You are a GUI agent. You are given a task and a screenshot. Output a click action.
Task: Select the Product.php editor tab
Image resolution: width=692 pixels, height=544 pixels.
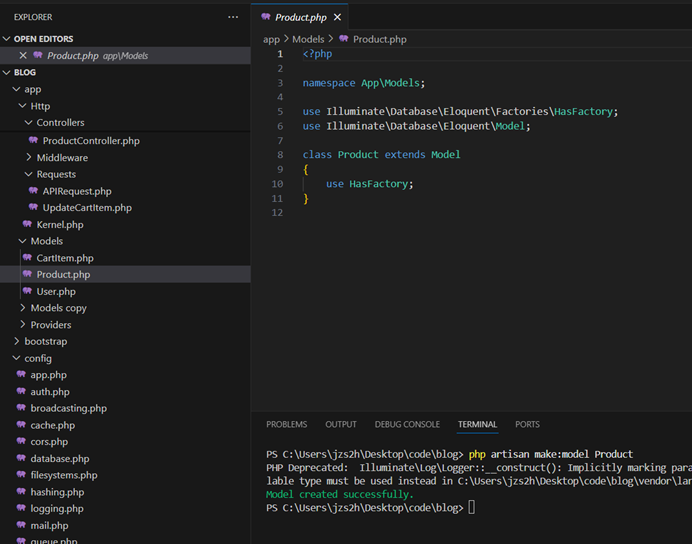300,17
